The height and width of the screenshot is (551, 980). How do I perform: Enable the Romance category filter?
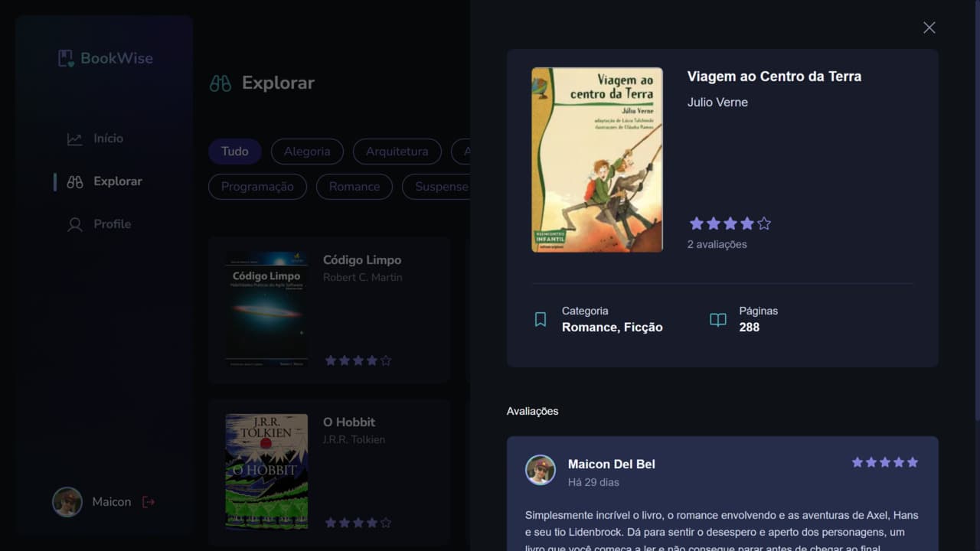(x=354, y=186)
